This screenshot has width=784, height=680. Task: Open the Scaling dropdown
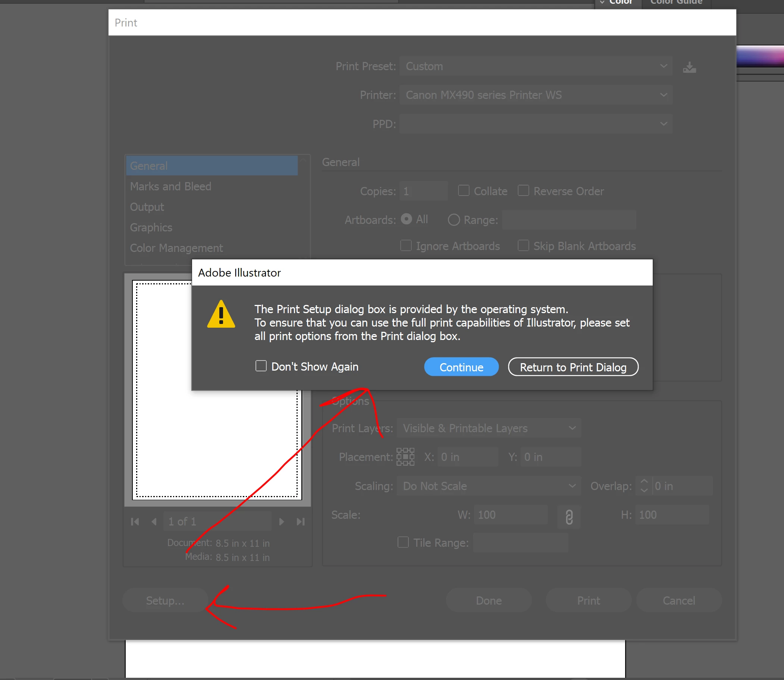tap(489, 486)
